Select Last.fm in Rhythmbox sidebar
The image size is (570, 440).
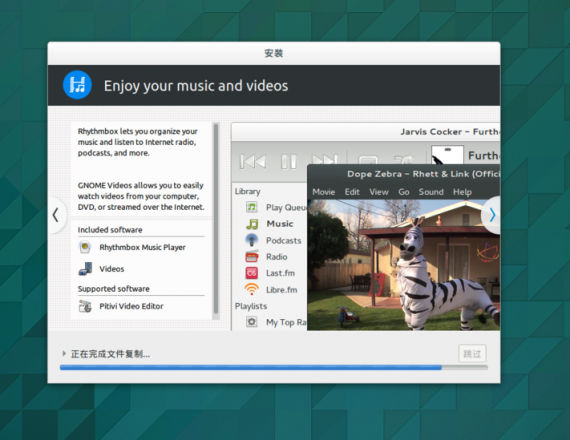click(x=280, y=273)
